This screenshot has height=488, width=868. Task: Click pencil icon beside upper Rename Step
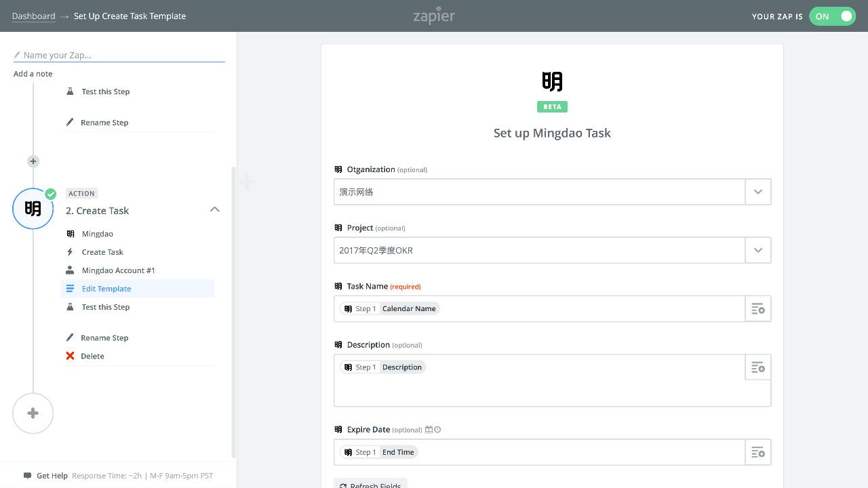pos(70,122)
